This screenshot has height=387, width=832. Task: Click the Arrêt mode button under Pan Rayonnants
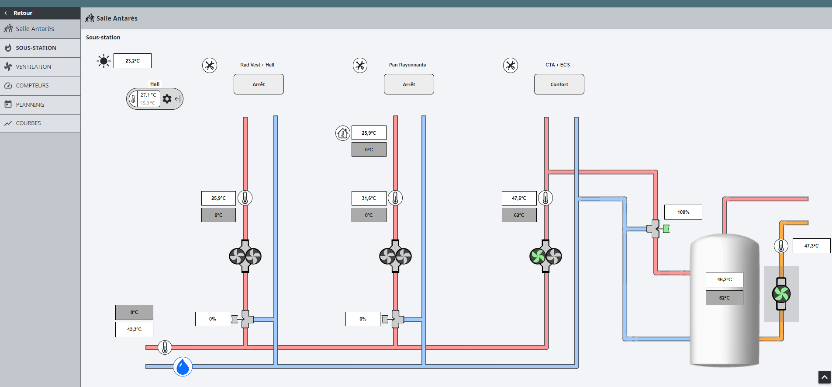tap(409, 84)
